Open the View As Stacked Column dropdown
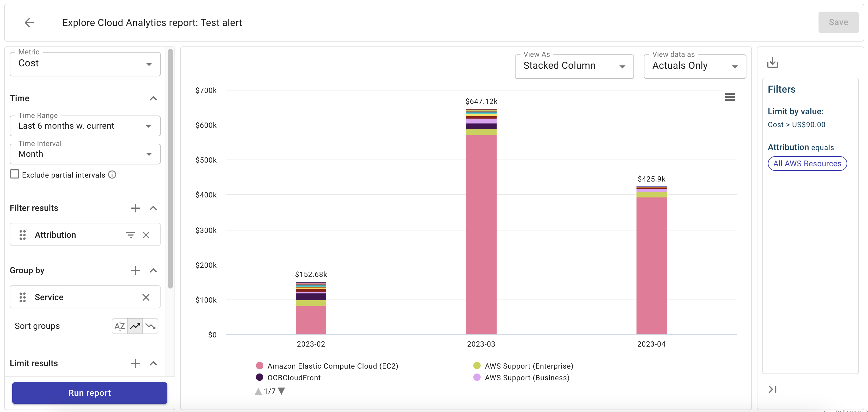The image size is (868, 412). tap(574, 66)
